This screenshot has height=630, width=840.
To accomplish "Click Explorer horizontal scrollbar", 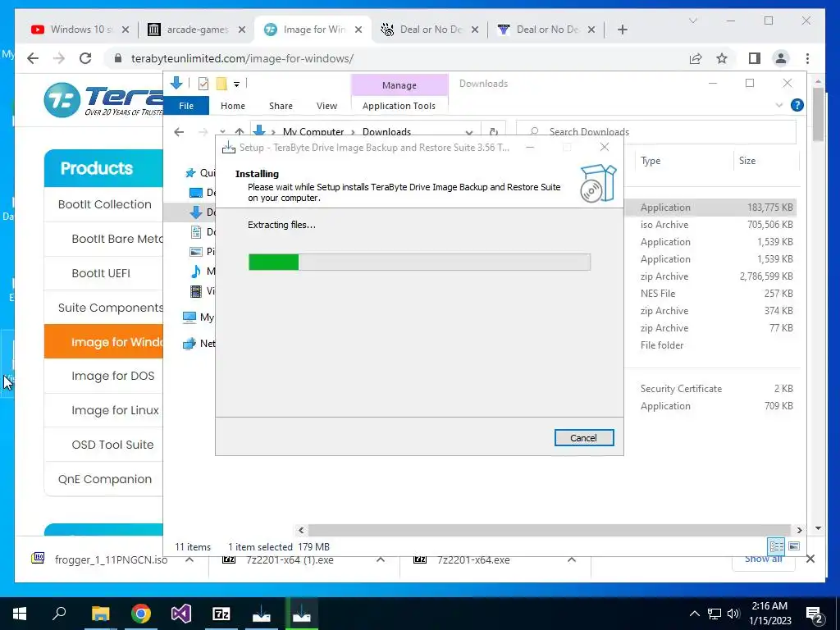I will pos(549,530).
